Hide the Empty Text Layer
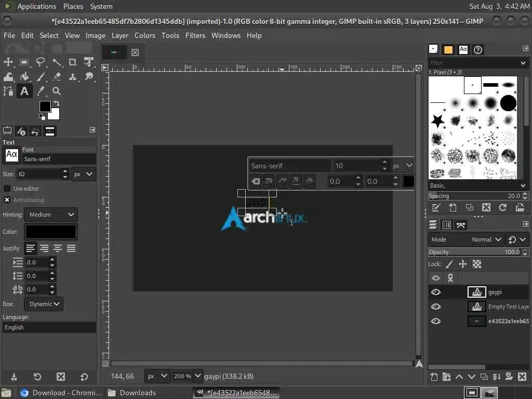This screenshot has width=532, height=399. click(436, 307)
